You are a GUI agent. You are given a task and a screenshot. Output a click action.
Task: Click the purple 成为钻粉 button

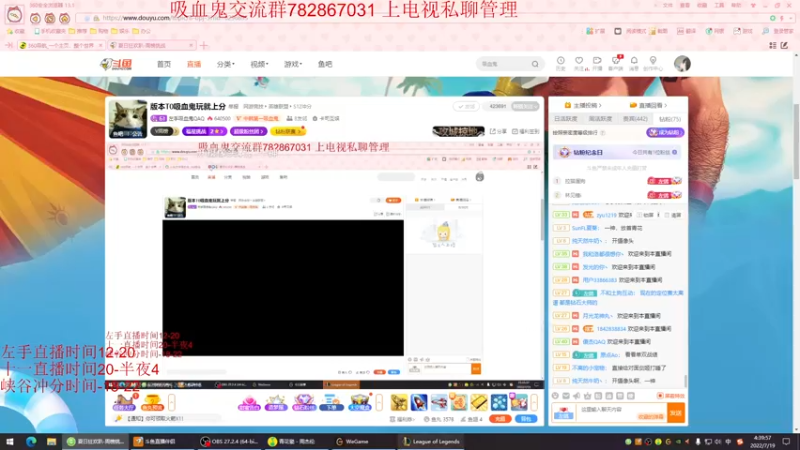[x=665, y=132]
